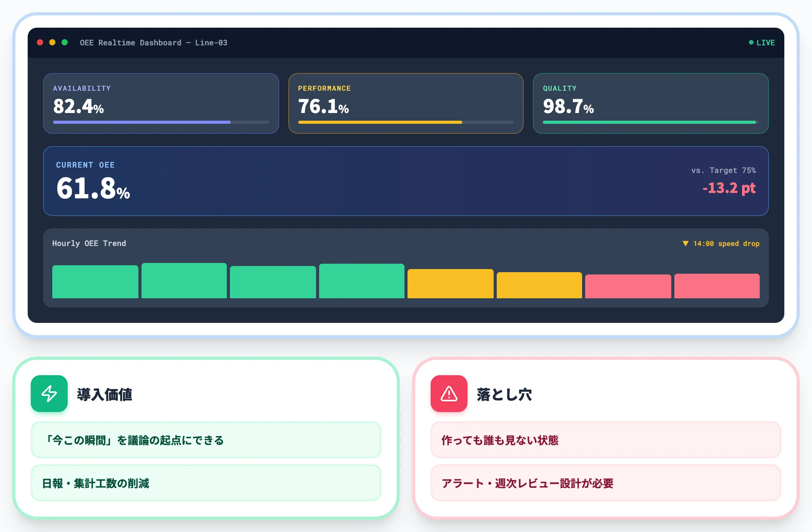Select the 作っても誰も見ない状態 item

tap(606, 440)
